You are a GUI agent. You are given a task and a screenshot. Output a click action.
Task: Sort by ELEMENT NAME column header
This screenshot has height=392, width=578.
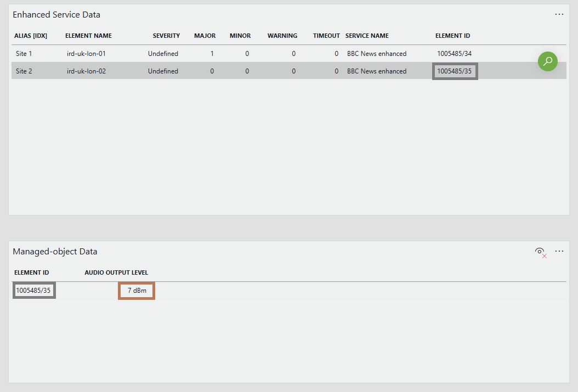click(x=88, y=36)
